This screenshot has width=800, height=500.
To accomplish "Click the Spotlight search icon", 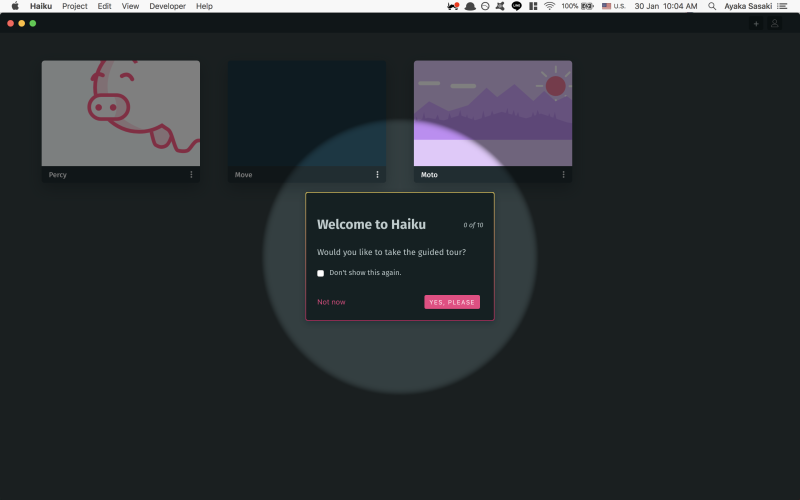I will (x=712, y=6).
